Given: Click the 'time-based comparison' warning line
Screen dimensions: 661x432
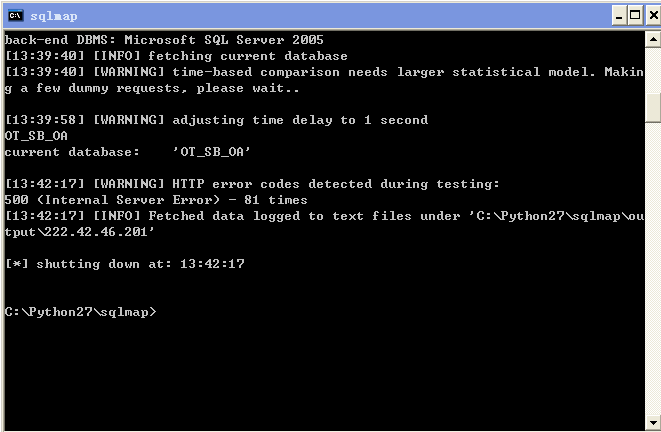Looking at the screenshot, I should tap(324, 80).
